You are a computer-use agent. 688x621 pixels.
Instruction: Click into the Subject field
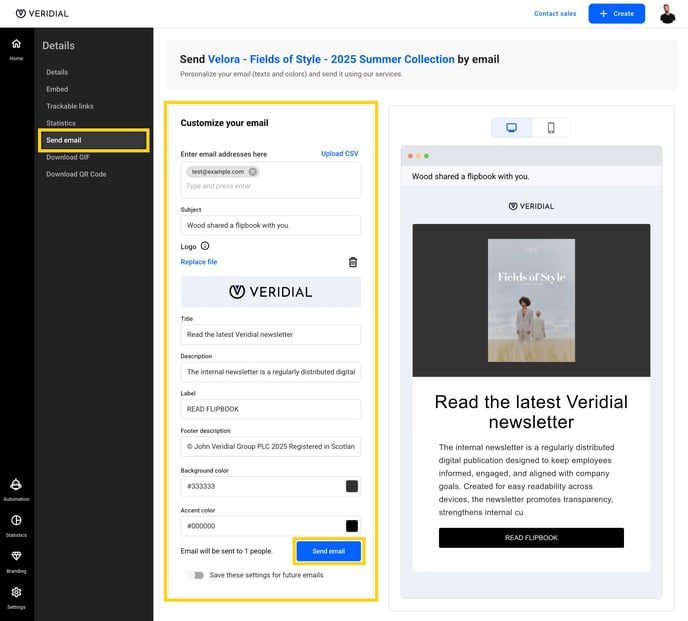pos(270,225)
